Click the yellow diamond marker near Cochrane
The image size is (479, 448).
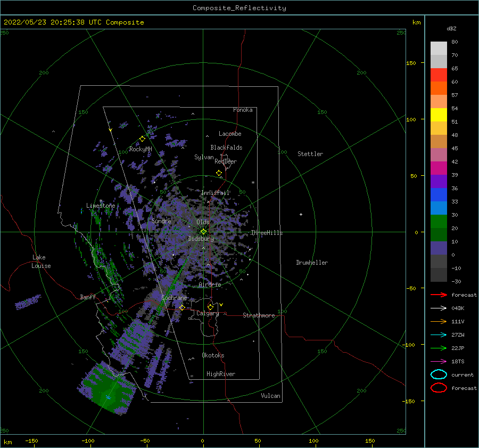point(182,307)
